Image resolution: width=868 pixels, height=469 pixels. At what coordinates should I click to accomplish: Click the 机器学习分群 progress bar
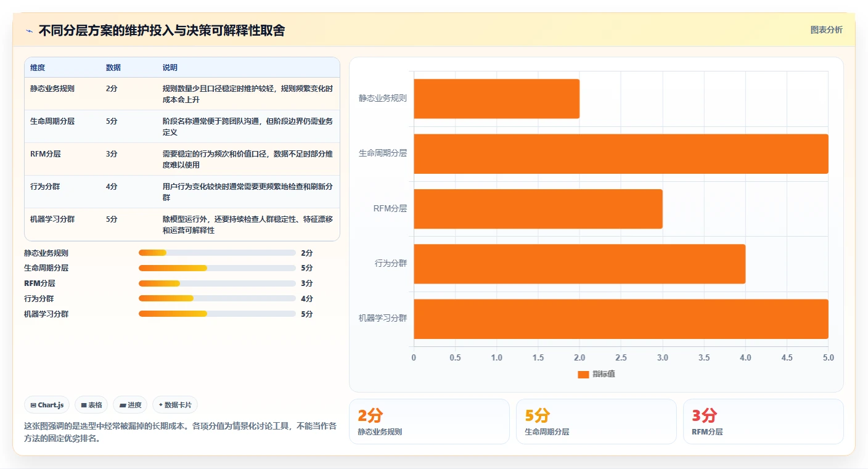click(217, 314)
